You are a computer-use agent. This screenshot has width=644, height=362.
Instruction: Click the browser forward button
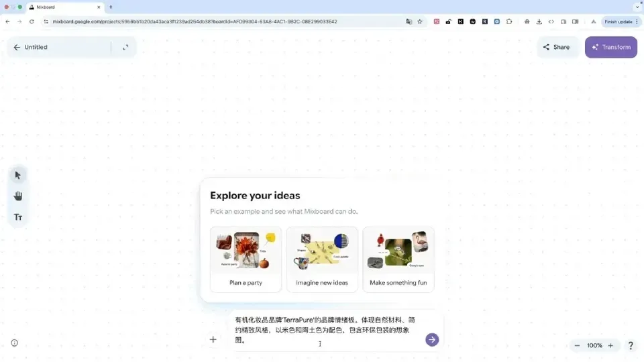[x=19, y=21]
